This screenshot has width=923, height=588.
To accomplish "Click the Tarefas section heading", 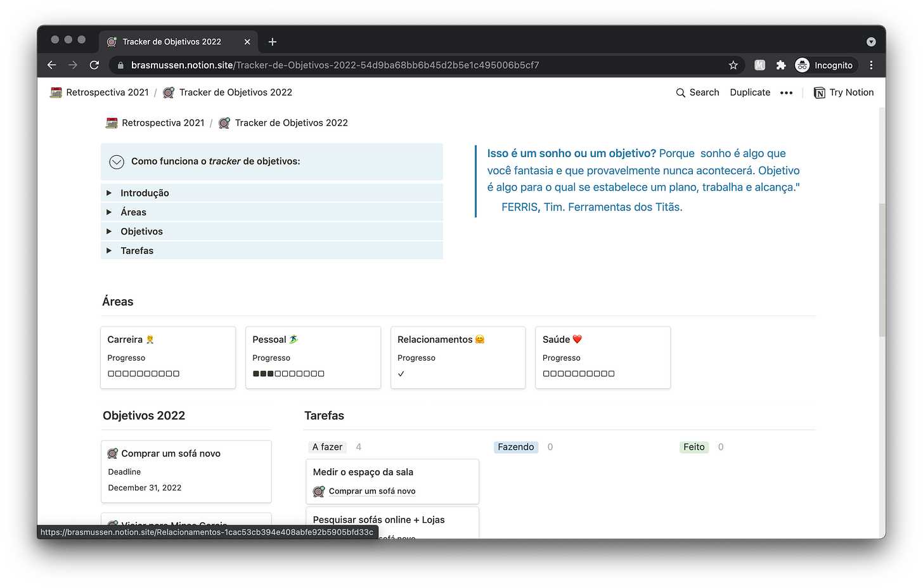I will point(324,416).
